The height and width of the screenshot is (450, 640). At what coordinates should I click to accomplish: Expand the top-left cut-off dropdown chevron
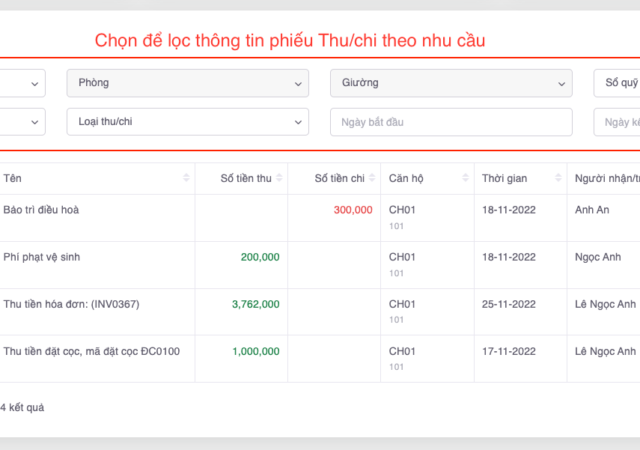click(36, 83)
